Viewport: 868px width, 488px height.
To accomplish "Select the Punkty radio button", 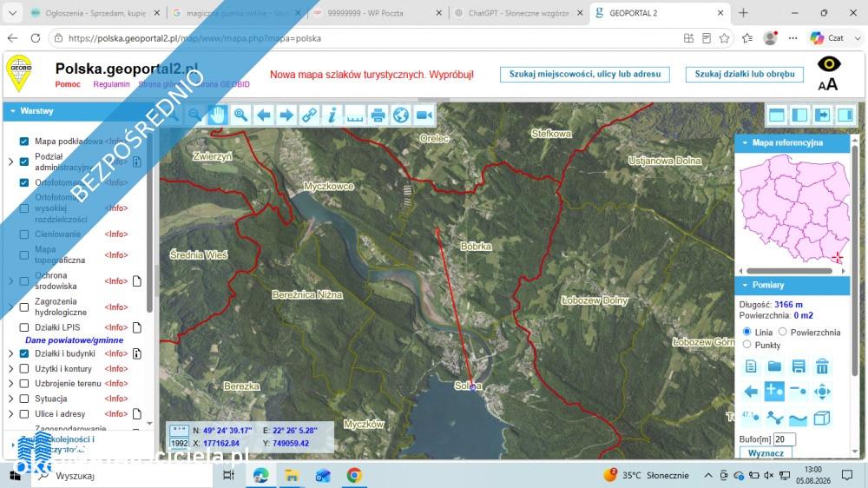I will point(746,345).
